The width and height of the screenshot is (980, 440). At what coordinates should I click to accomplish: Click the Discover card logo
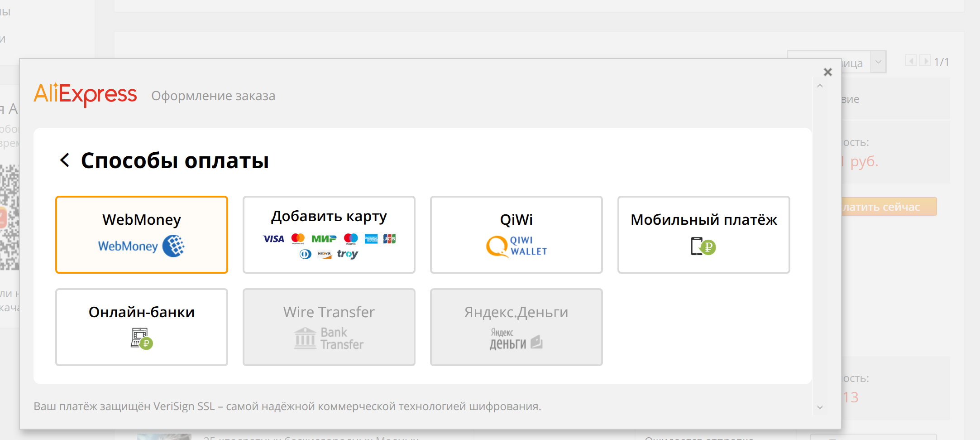coord(324,254)
